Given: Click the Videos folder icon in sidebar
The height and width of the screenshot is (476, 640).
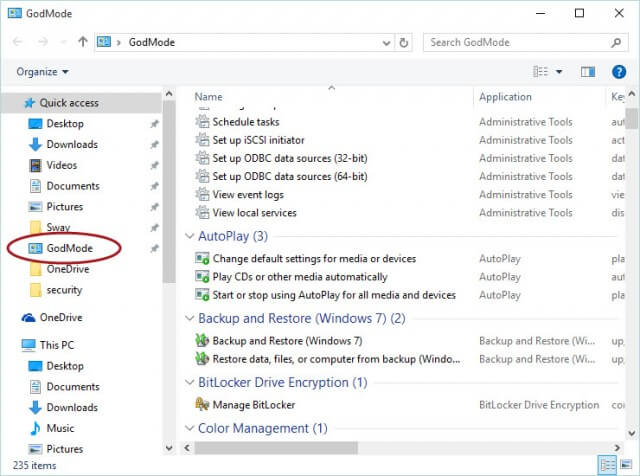Looking at the screenshot, I should (36, 165).
